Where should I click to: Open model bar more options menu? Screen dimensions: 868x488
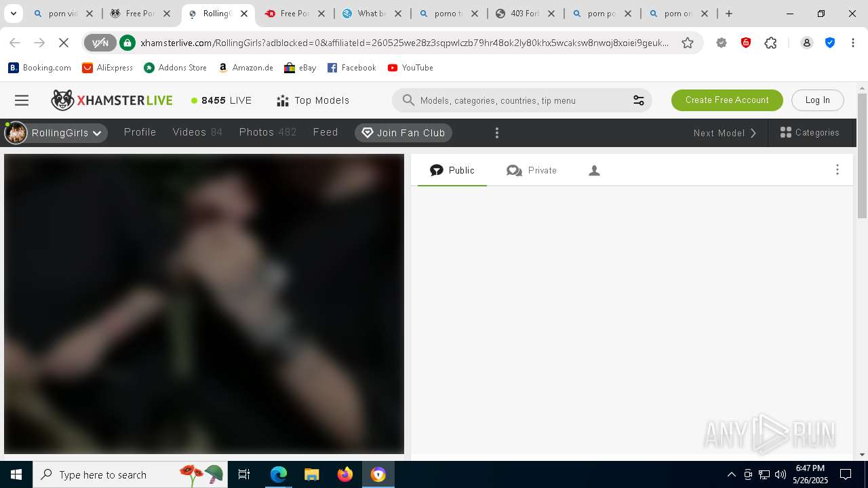[497, 133]
